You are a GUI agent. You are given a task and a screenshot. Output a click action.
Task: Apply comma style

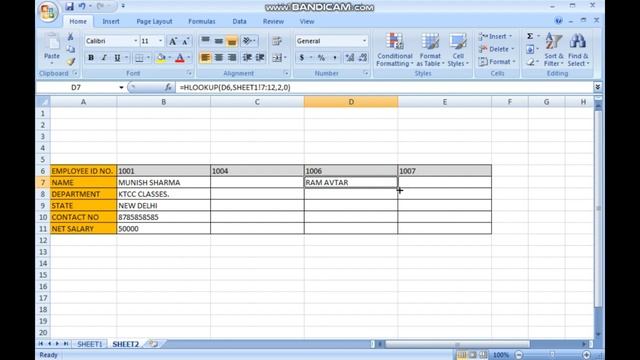pyautogui.click(x=335, y=58)
